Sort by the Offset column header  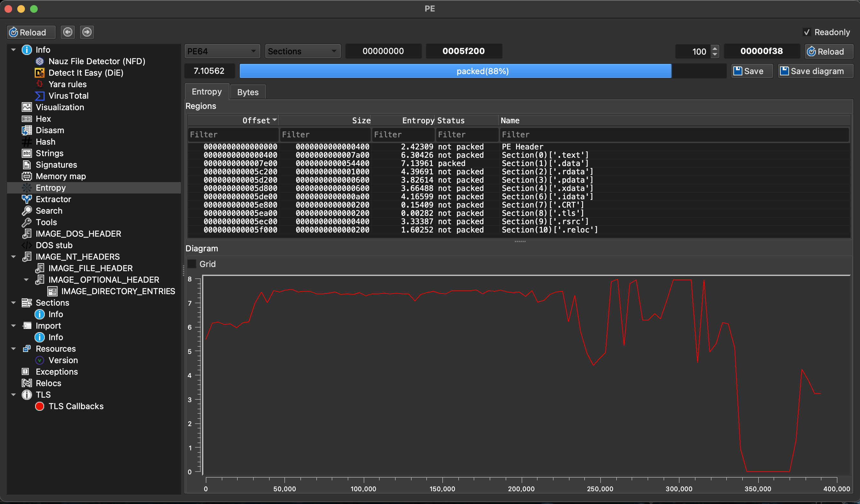click(x=233, y=120)
